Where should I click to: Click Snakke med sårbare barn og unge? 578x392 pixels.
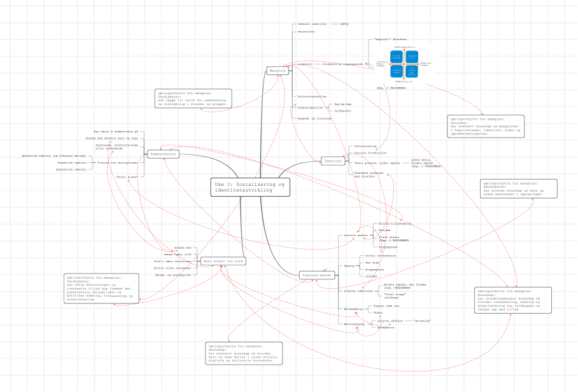[x=112, y=139]
